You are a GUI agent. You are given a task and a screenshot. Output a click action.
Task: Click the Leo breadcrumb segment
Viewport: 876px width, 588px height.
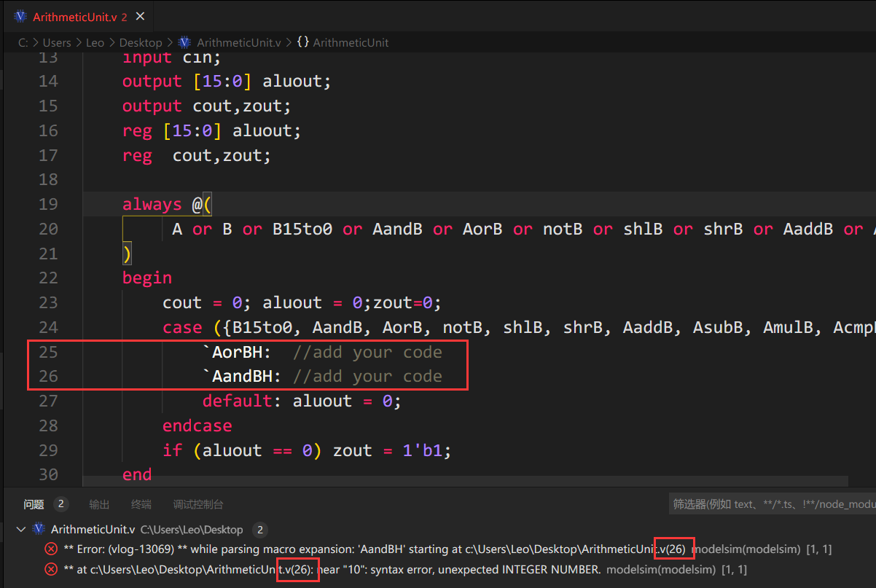coord(95,42)
